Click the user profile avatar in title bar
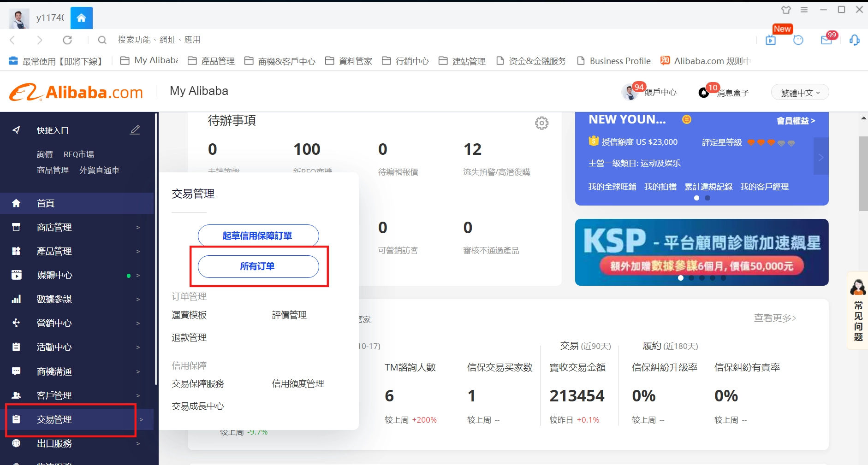 pos(19,18)
